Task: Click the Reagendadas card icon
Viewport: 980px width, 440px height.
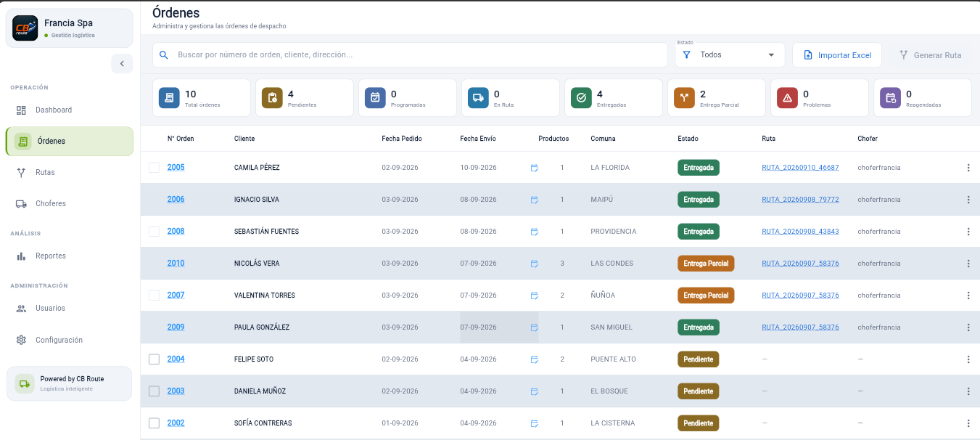Action: [890, 98]
